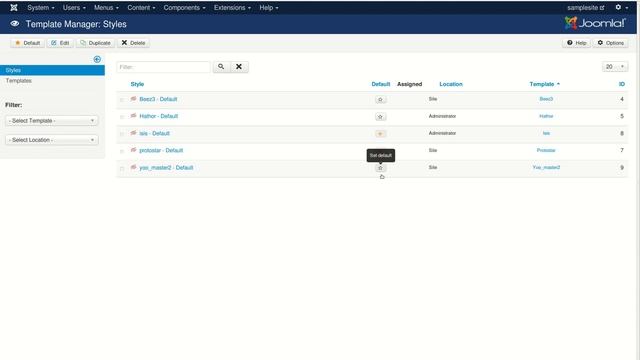Viewport: 640px width, 360px height.
Task: Set Hathor style as default star
Action: (380, 117)
